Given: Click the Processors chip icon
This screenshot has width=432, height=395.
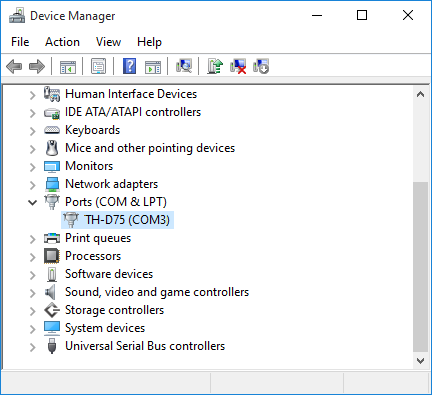Looking at the screenshot, I should 52,256.
